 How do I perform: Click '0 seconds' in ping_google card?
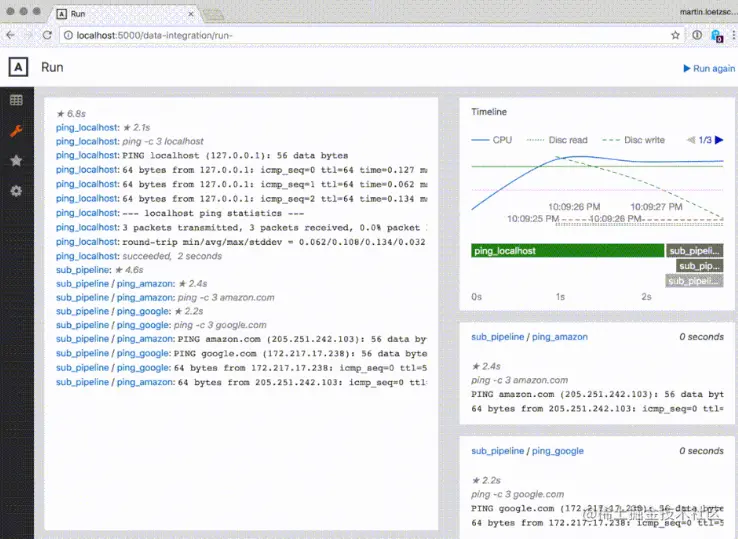coord(701,451)
